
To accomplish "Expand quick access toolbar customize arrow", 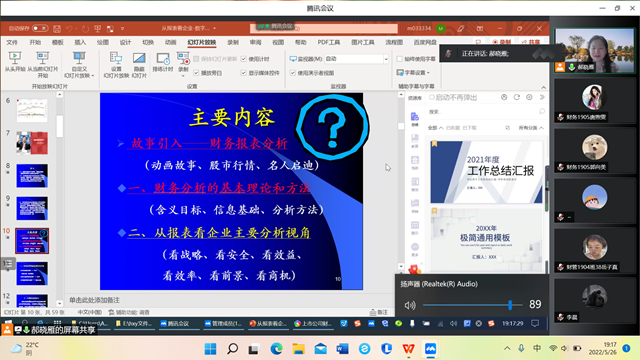I will [x=122, y=29].
